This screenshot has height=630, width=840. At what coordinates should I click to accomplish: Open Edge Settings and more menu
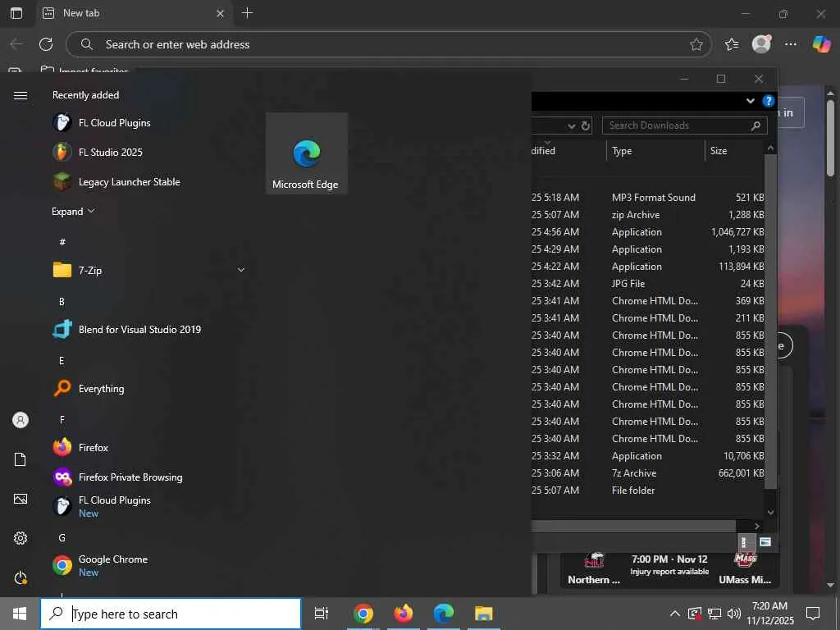[791, 44]
